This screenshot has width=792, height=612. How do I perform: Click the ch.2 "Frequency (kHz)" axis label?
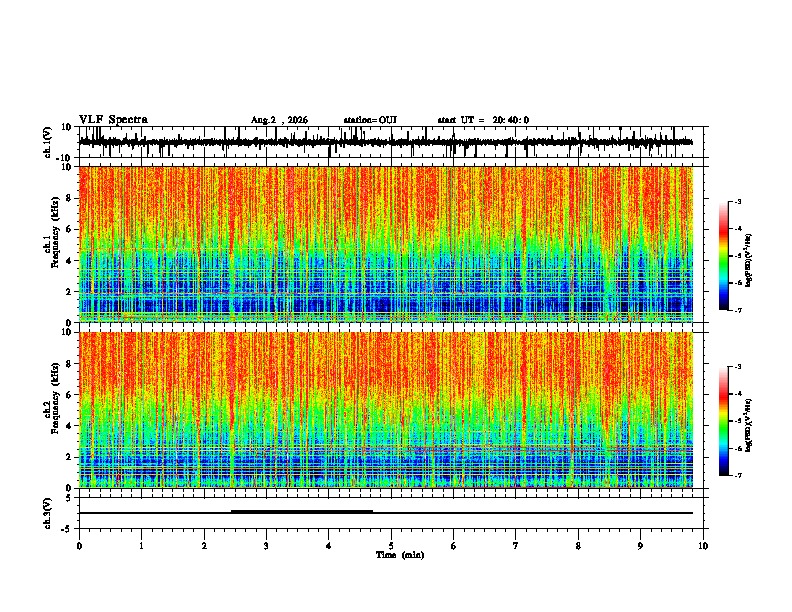click(55, 398)
